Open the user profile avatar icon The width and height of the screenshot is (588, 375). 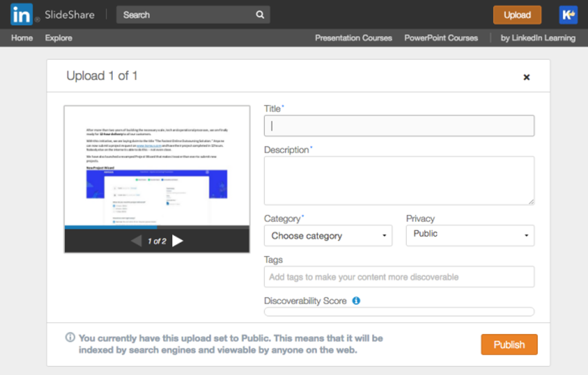click(x=568, y=15)
